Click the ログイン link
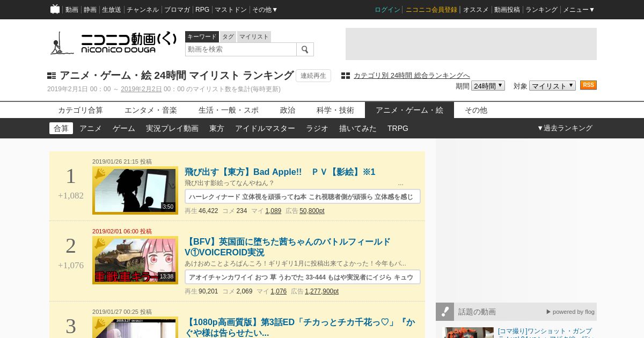This screenshot has height=338, width=644. 387,10
